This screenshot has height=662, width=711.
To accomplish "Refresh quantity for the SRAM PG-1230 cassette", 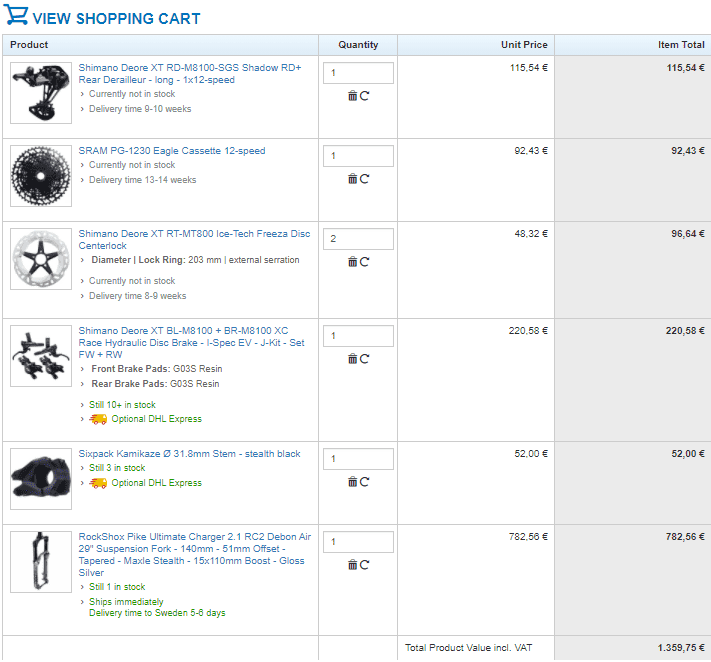I will 364,179.
